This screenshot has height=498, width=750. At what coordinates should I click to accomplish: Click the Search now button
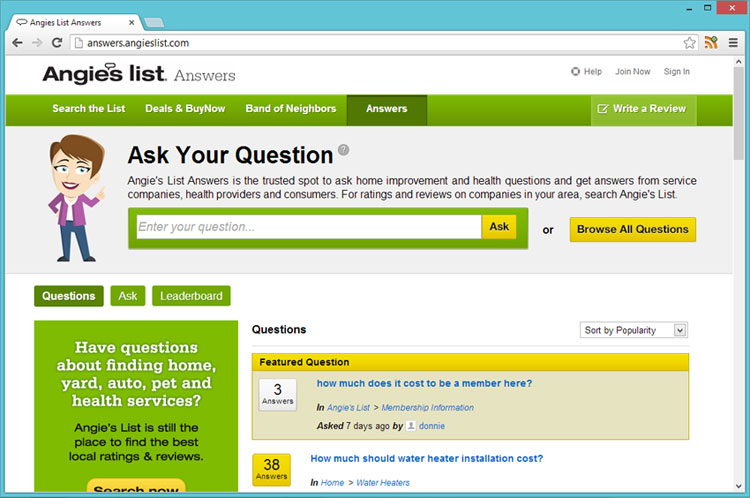pyautogui.click(x=136, y=487)
